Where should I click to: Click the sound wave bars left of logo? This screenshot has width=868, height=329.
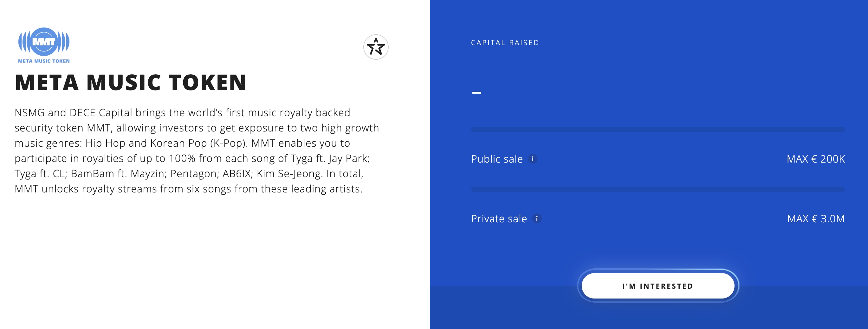click(24, 42)
